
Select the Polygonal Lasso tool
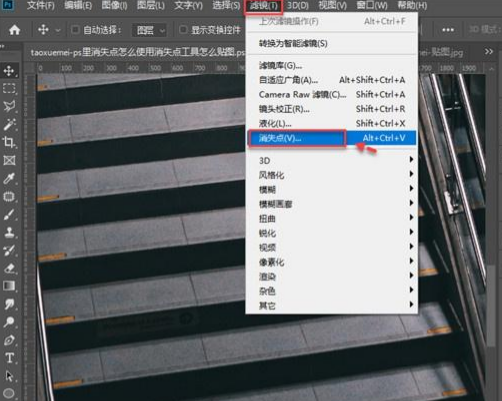[9, 106]
